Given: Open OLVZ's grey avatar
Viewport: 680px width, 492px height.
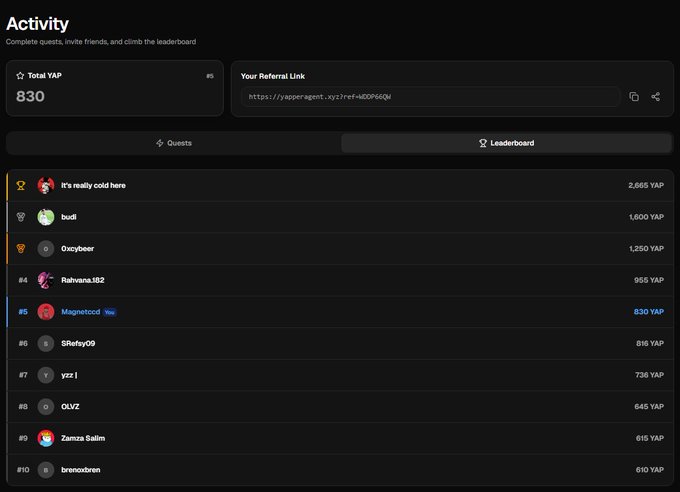Looking at the screenshot, I should click(46, 407).
